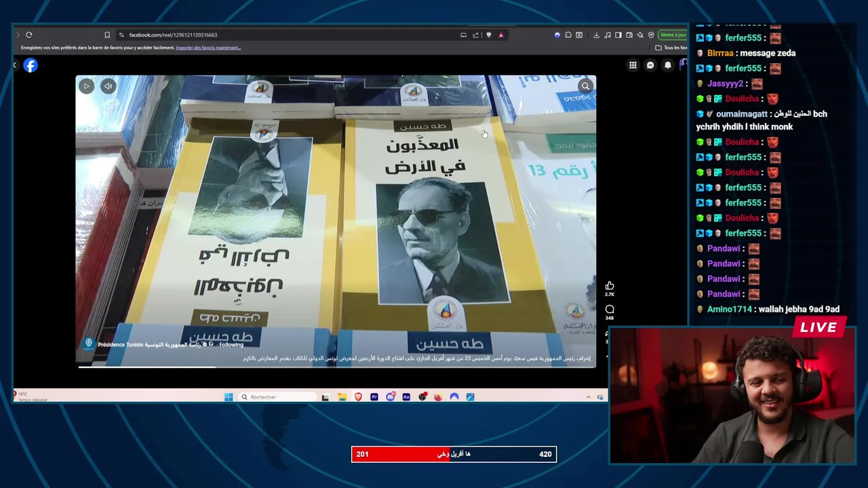Image resolution: width=868 pixels, height=488 pixels.
Task: Click the oumaimagatt username in chat
Action: (742, 114)
